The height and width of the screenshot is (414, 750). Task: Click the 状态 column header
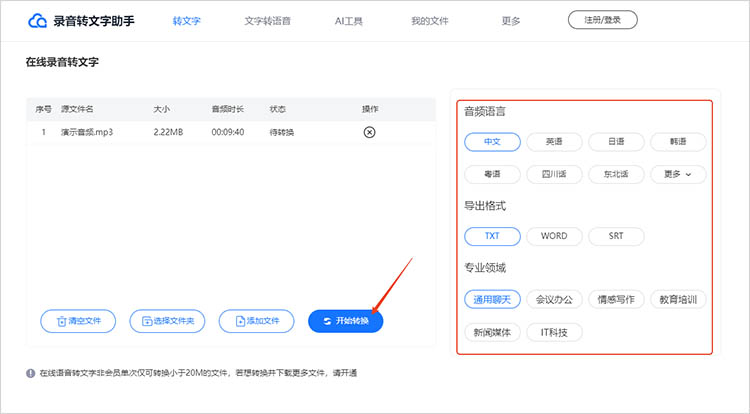[x=277, y=109]
